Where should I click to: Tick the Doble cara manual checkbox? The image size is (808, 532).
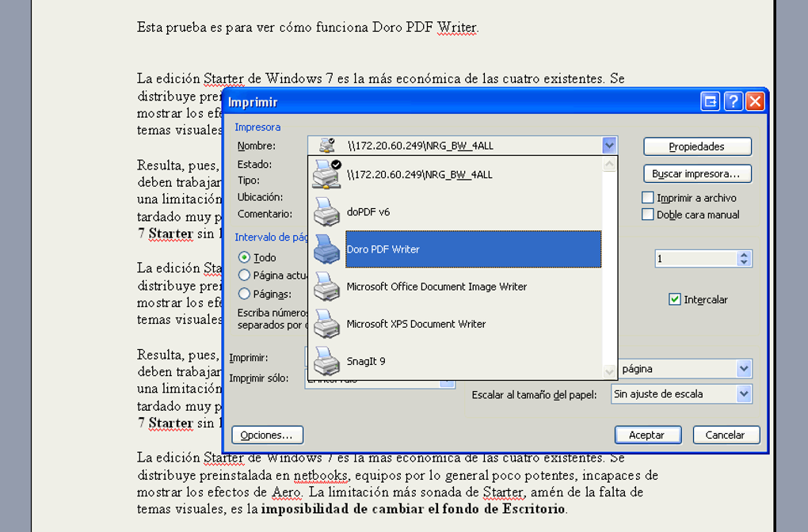(x=648, y=215)
